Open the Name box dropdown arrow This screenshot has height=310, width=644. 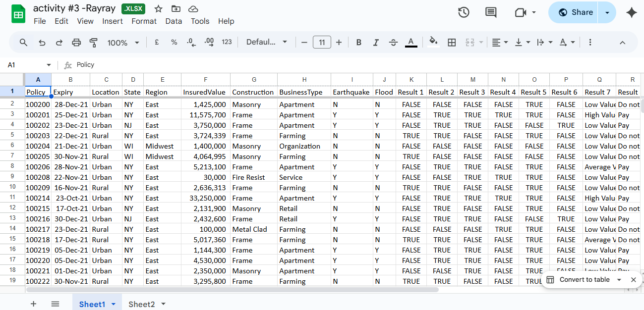(49, 65)
